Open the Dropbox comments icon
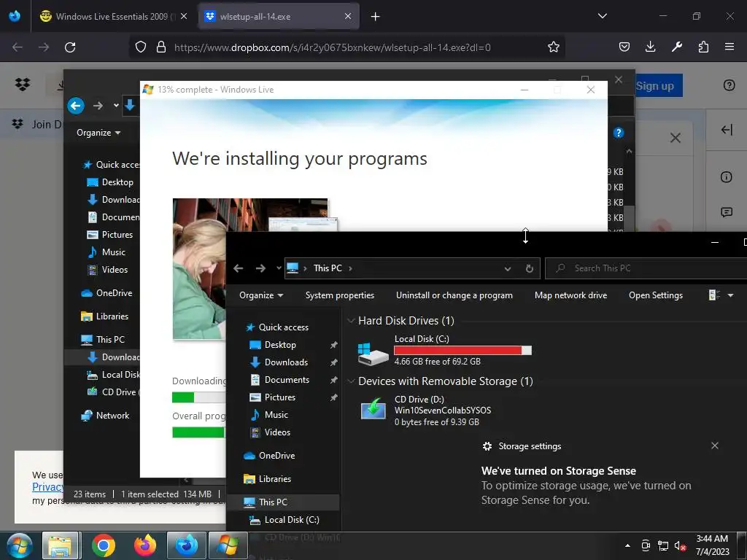This screenshot has width=747, height=560. [x=726, y=212]
